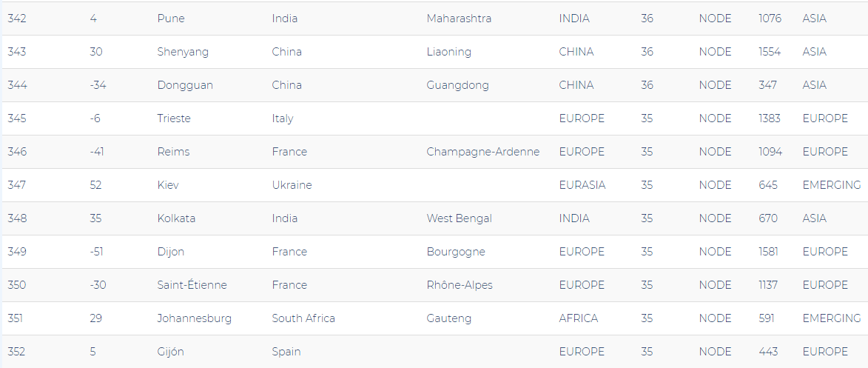Select the Saint-Étienne city cell
This screenshot has width=868, height=368.
[192, 285]
